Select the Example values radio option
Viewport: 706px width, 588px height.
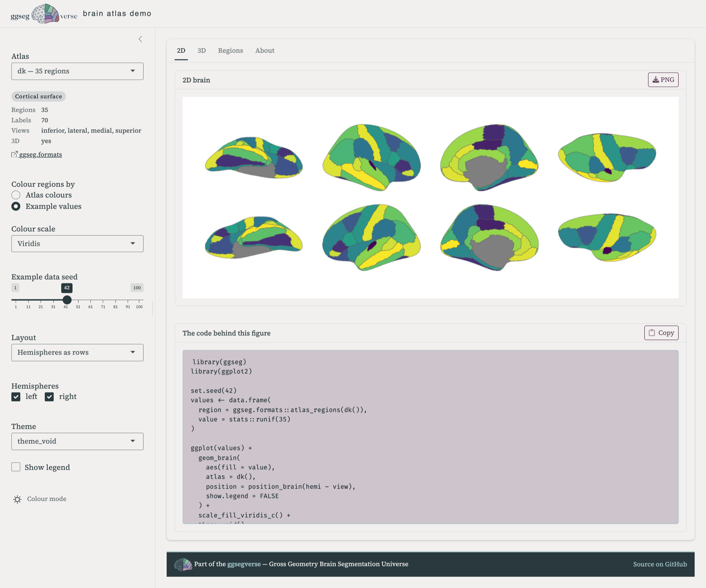coord(16,206)
